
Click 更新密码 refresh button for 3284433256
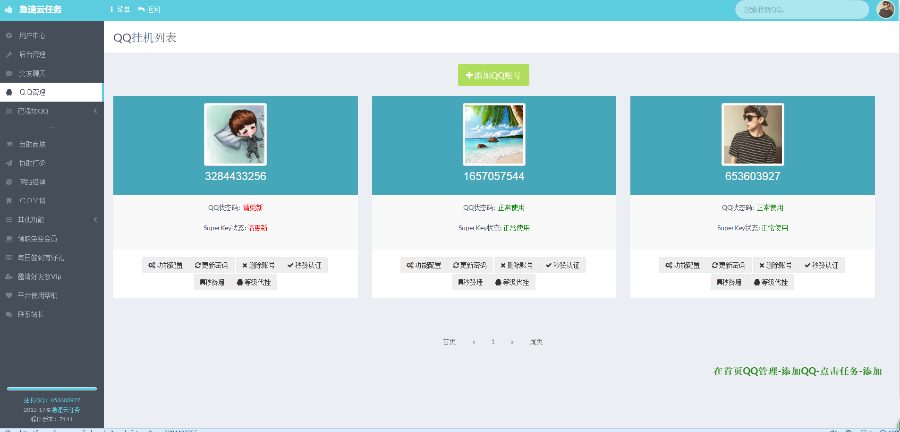point(212,265)
